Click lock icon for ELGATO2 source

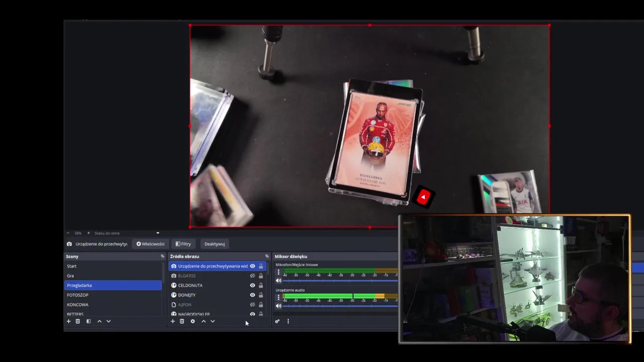(x=261, y=276)
